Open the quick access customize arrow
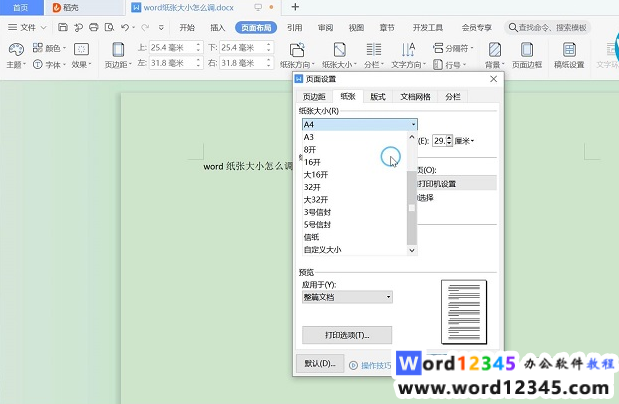The height and width of the screenshot is (404, 619). tap(161, 28)
